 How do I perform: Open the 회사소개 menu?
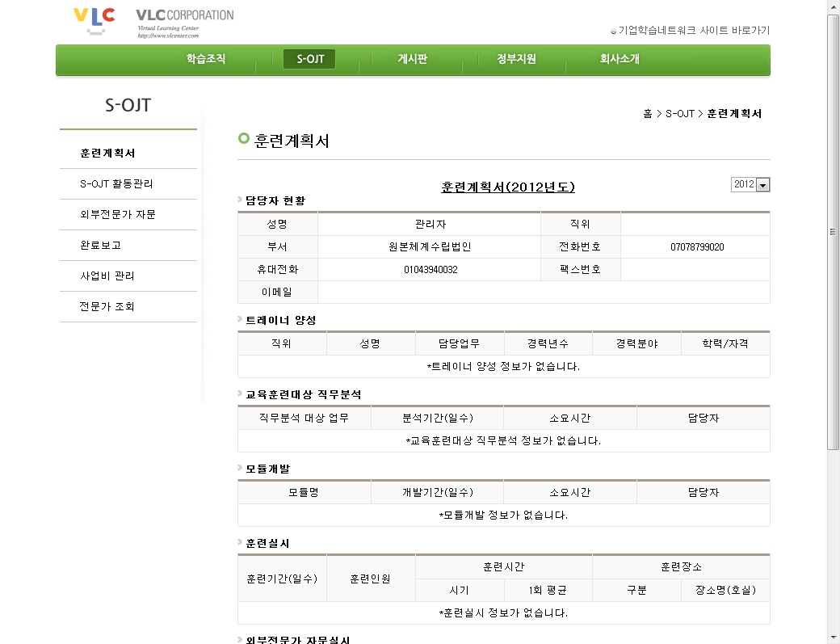[x=619, y=59]
